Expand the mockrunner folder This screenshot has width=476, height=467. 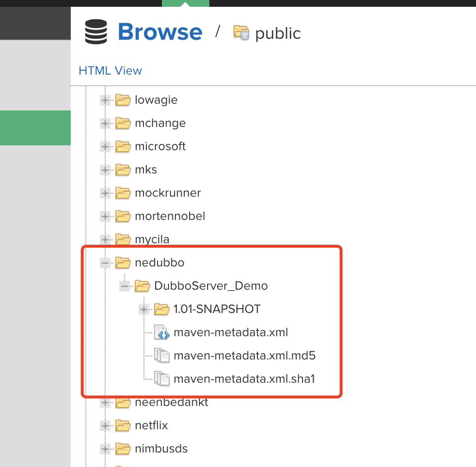[105, 193]
